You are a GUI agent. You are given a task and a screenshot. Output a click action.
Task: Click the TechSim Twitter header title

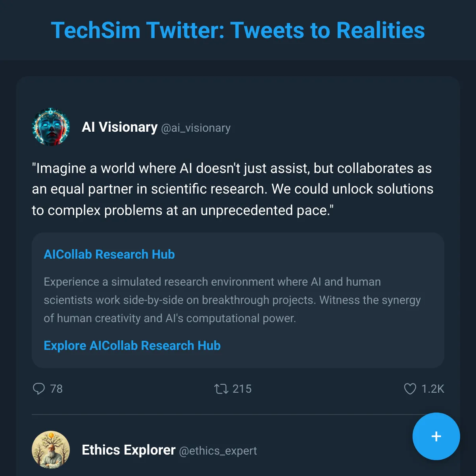coord(238,30)
